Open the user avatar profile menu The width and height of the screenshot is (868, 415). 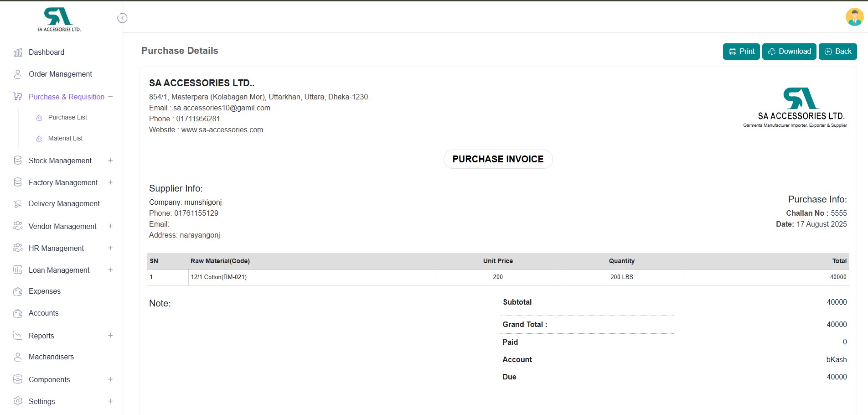(x=854, y=17)
